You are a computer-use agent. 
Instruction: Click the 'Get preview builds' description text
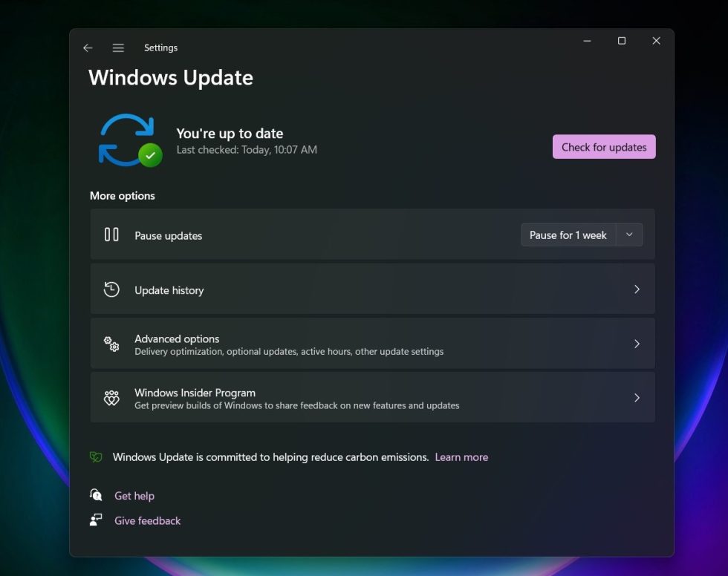296,405
